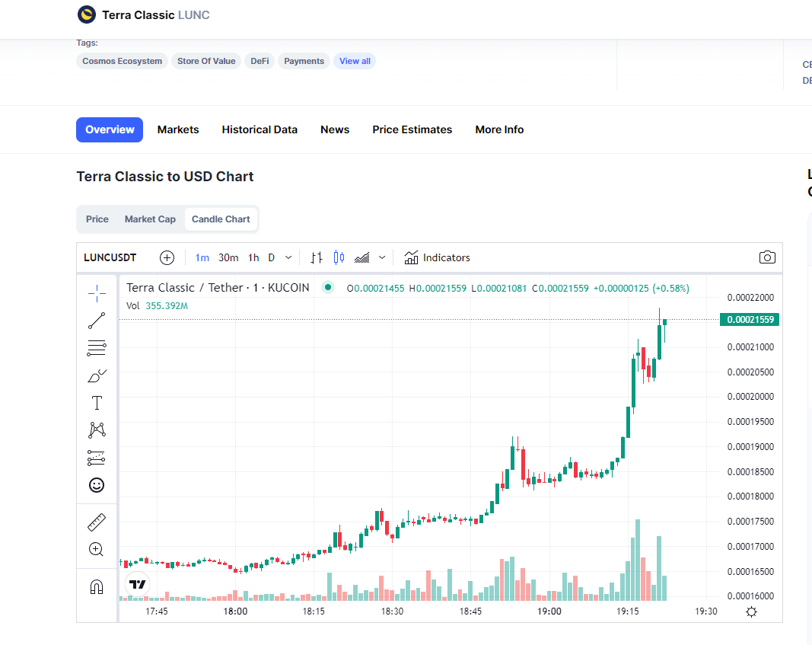Take a chart snapshot with camera icon
The width and height of the screenshot is (812, 645).
[767, 257]
